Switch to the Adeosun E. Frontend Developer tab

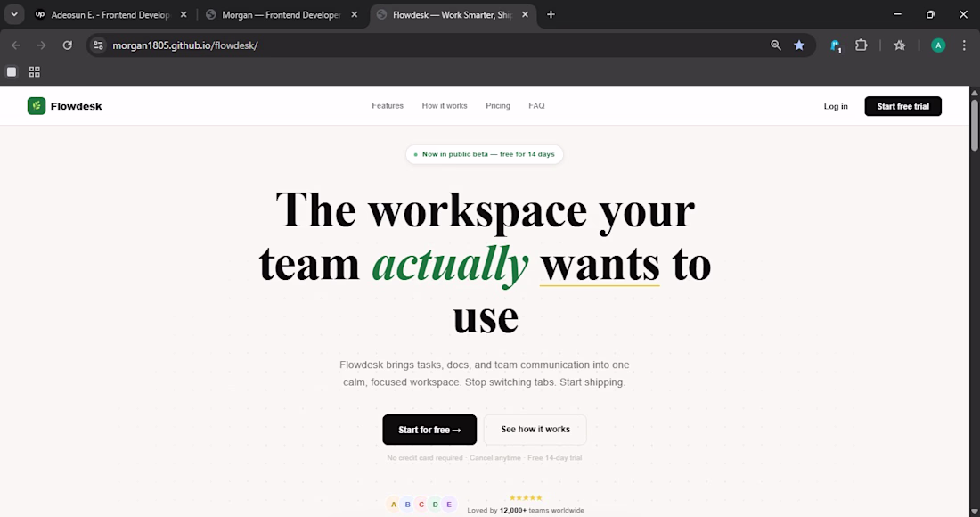(x=111, y=14)
